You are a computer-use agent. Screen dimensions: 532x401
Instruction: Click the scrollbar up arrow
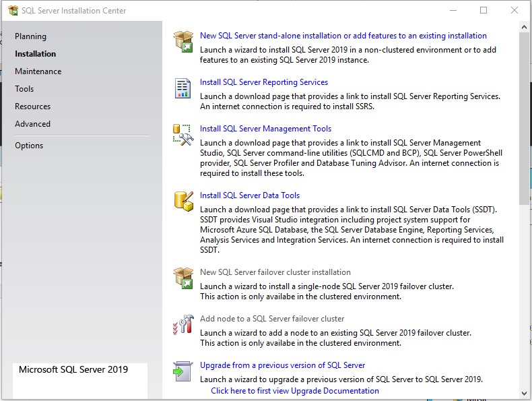coord(524,27)
